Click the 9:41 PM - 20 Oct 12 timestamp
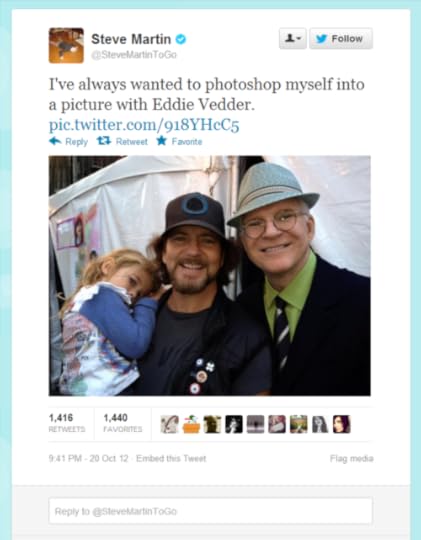Screen dimensions: 421x540 89,458
